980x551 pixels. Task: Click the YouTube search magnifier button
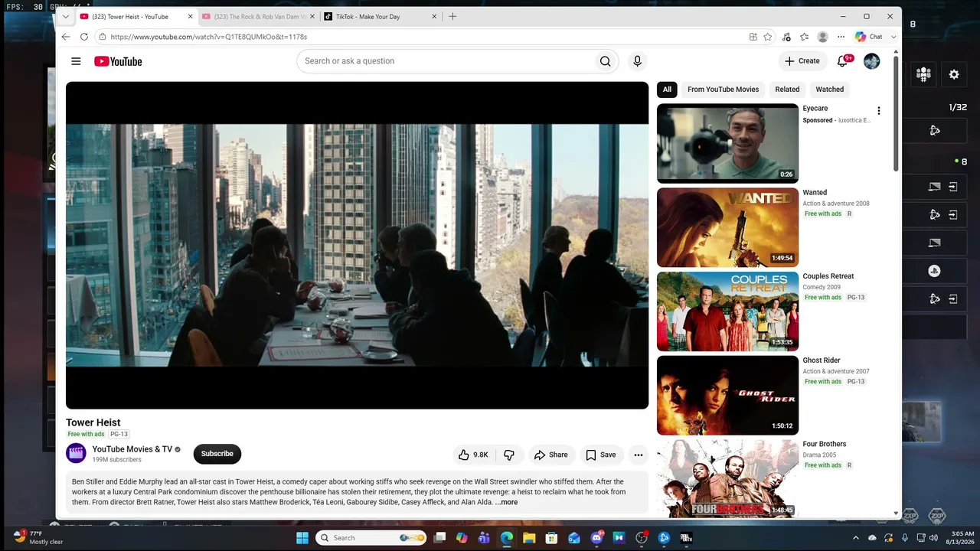click(x=605, y=61)
